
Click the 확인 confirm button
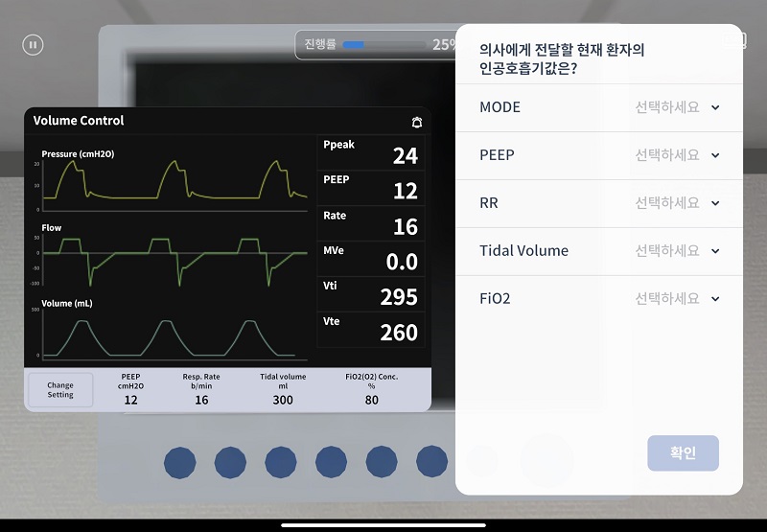[x=683, y=453]
